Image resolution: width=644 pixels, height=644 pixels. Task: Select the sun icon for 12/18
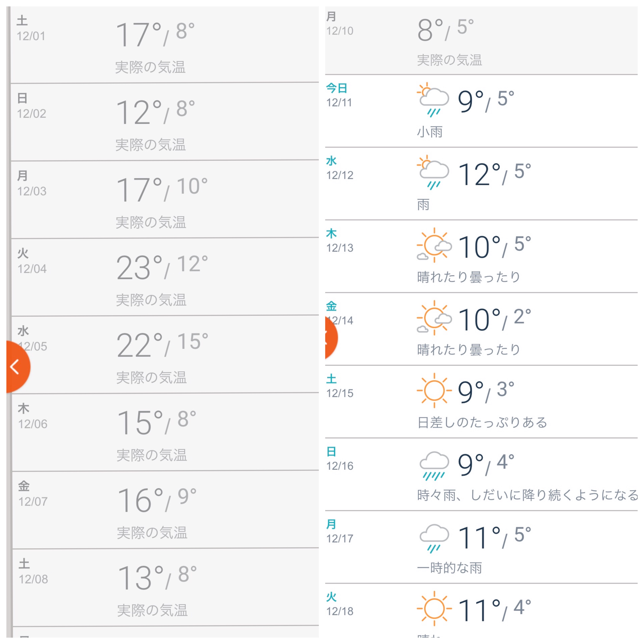[x=434, y=609]
